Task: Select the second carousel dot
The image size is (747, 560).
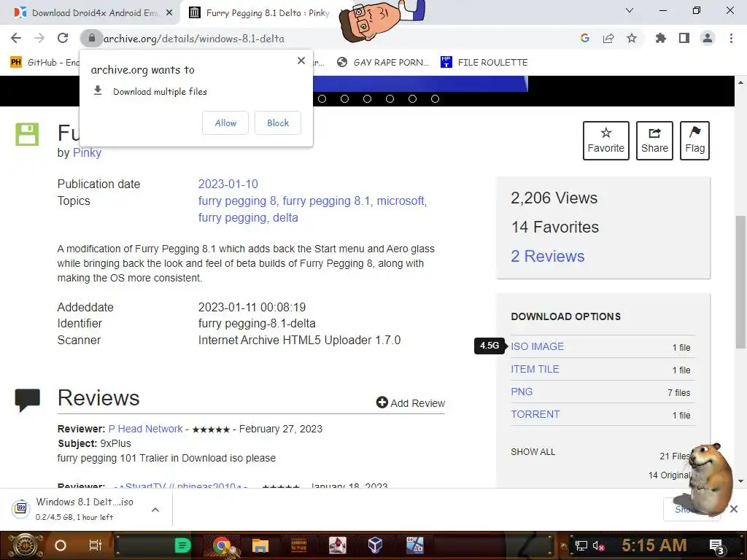Action: [344, 99]
